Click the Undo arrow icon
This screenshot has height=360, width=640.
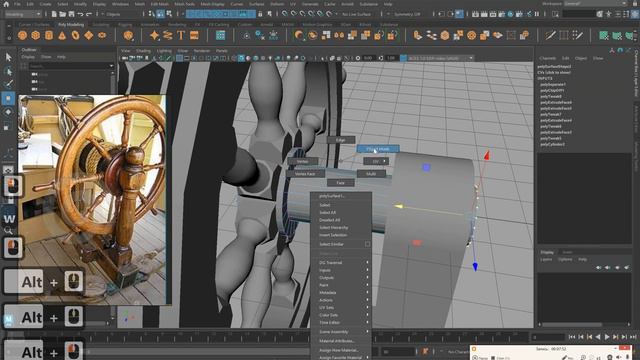[x=80, y=14]
